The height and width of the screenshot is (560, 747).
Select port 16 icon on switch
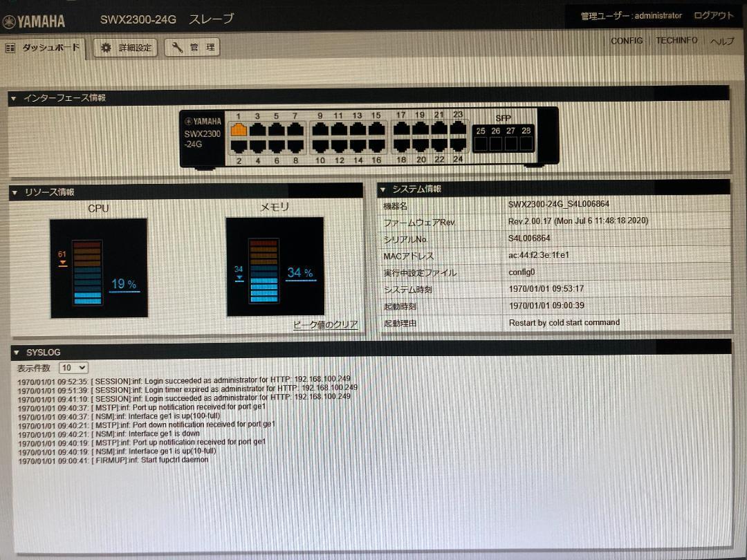(376, 145)
